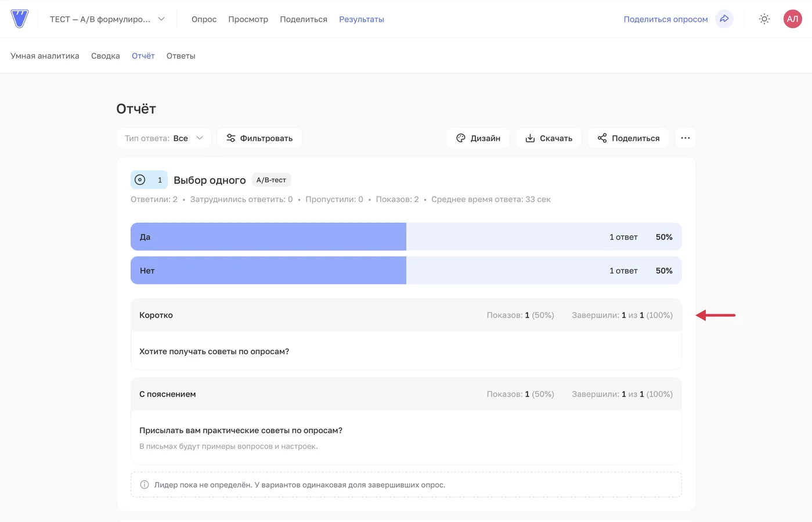This screenshot has height=522, width=812.
Task: Click the share arrow icon beside Поделиться опросом
Action: point(724,19)
